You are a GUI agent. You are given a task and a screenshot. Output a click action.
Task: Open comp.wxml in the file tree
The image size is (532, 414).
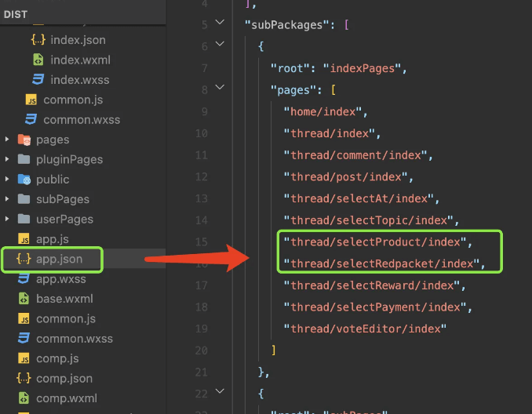[x=65, y=398]
